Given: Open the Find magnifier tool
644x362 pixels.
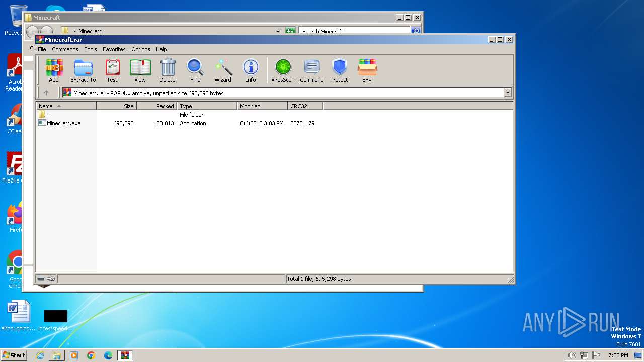Looking at the screenshot, I should [x=195, y=71].
